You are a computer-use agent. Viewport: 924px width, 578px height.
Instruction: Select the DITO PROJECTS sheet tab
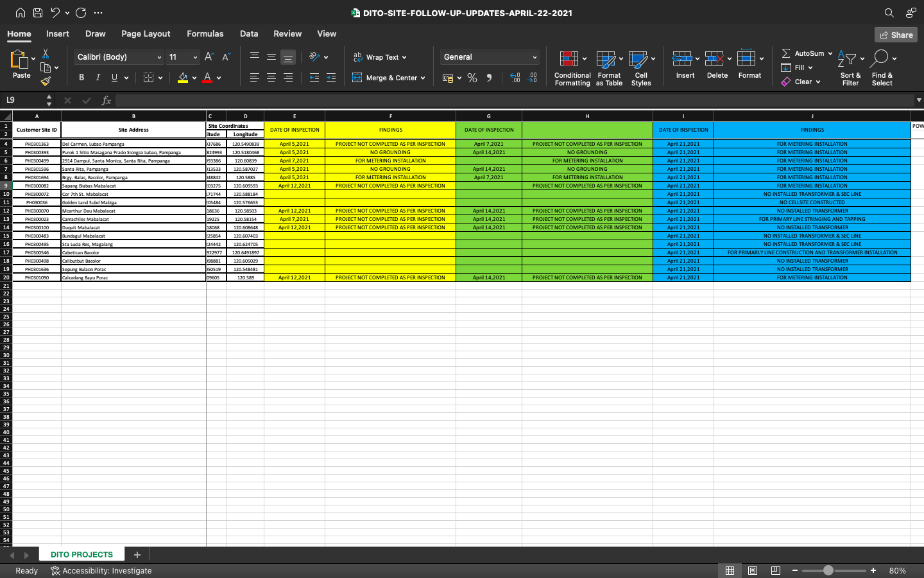(81, 554)
